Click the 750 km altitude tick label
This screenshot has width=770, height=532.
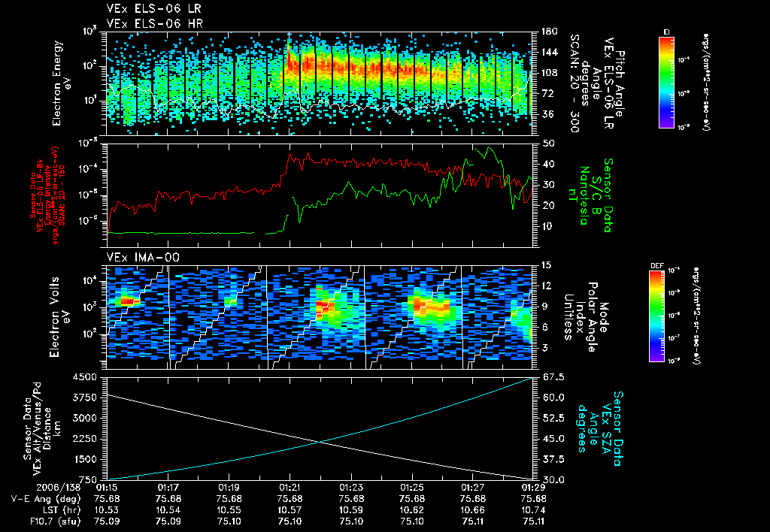tap(87, 480)
